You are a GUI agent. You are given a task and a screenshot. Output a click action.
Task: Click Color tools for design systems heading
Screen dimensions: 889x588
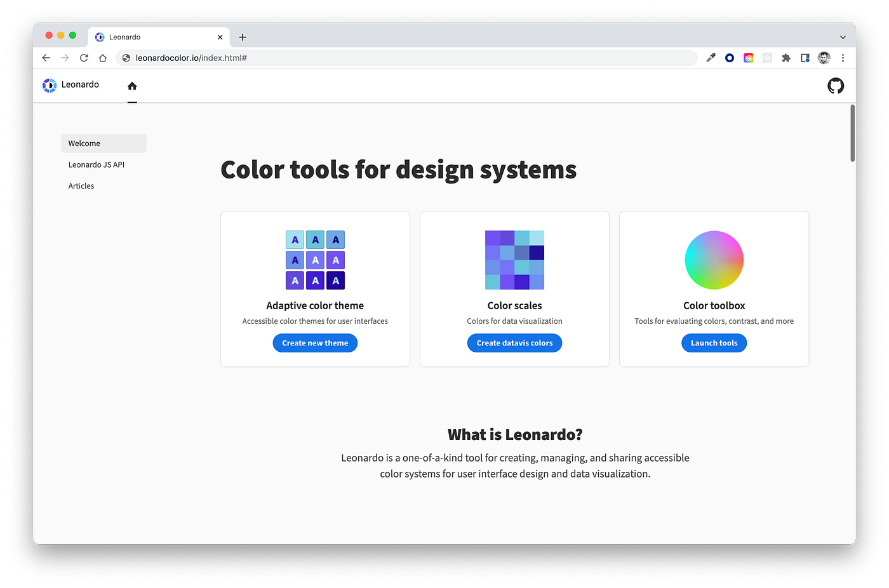click(399, 170)
